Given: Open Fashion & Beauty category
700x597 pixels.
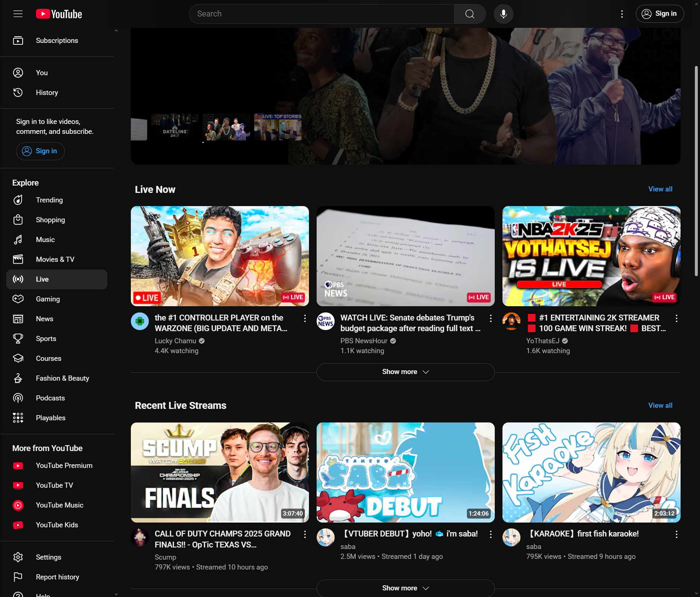Looking at the screenshot, I should (x=57, y=378).
